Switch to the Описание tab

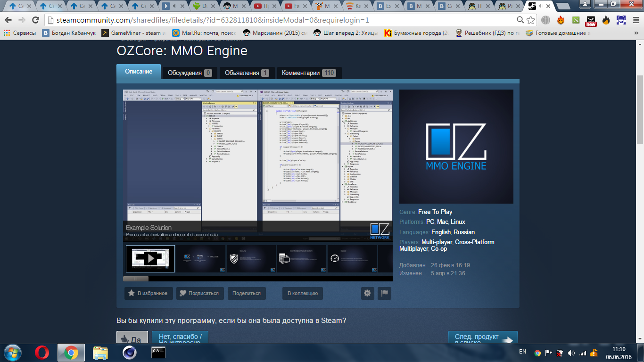click(139, 72)
